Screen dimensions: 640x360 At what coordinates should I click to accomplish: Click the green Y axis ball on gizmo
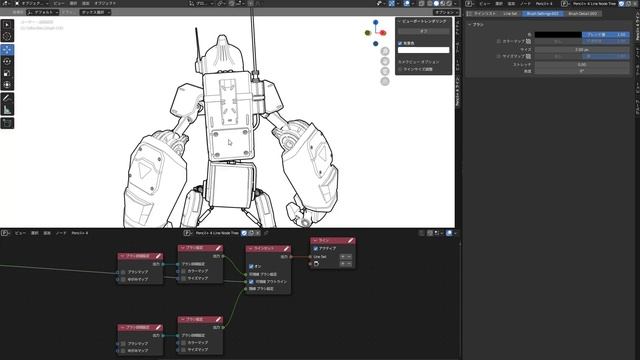coord(368,33)
